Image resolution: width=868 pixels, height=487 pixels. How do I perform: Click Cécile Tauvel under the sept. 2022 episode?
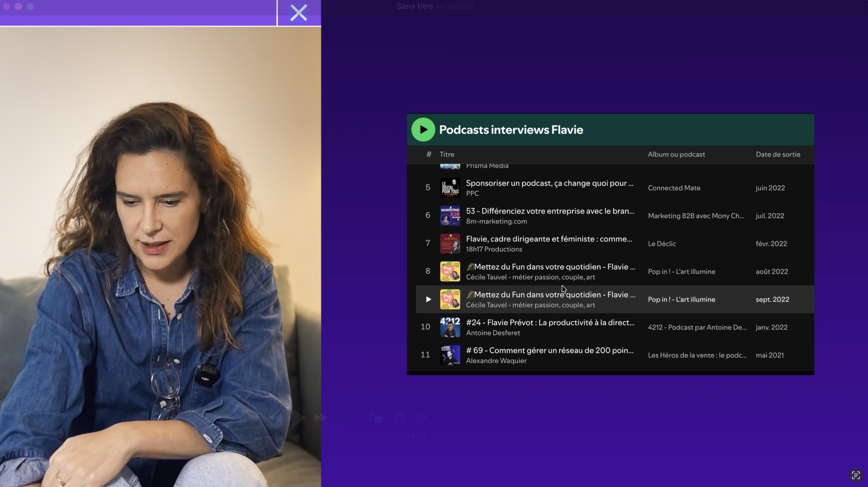531,305
